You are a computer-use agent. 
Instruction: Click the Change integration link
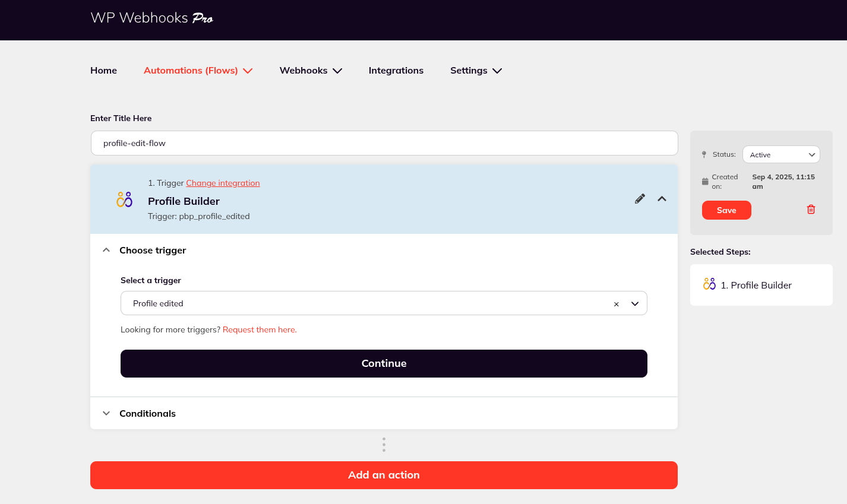click(223, 183)
